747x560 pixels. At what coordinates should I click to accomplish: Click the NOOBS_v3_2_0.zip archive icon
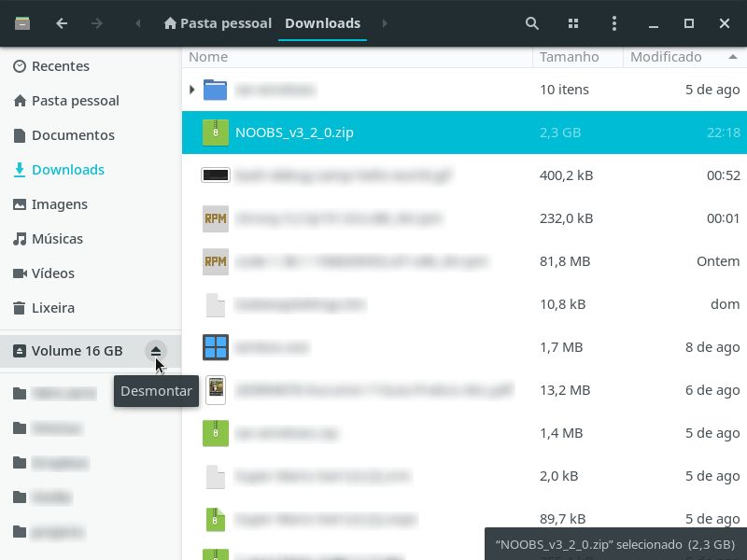tap(216, 133)
